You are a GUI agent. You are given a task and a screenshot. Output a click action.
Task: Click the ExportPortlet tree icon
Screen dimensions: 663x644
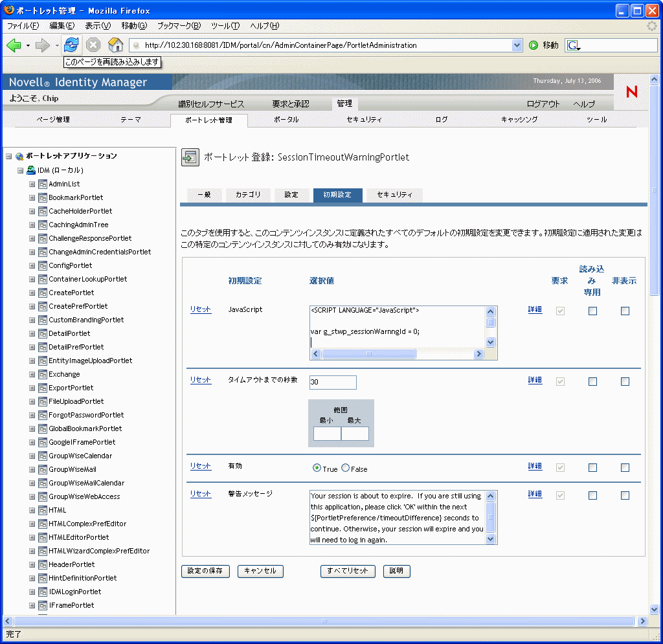42,388
